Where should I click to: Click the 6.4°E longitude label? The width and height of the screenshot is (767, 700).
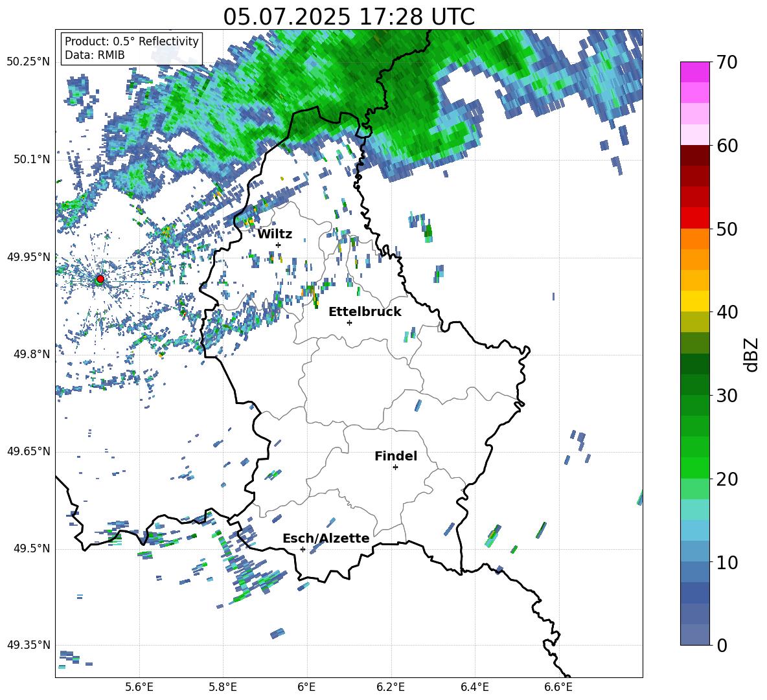pos(474,687)
